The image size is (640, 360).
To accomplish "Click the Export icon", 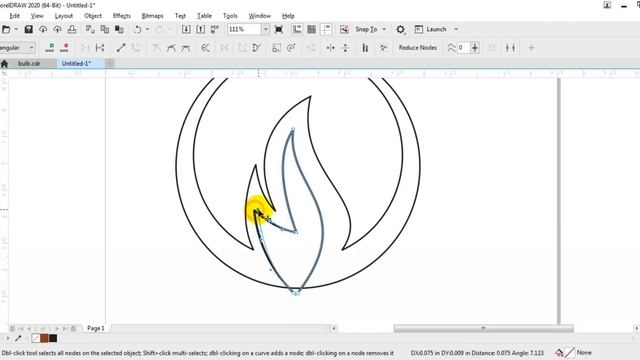I will [x=200, y=29].
